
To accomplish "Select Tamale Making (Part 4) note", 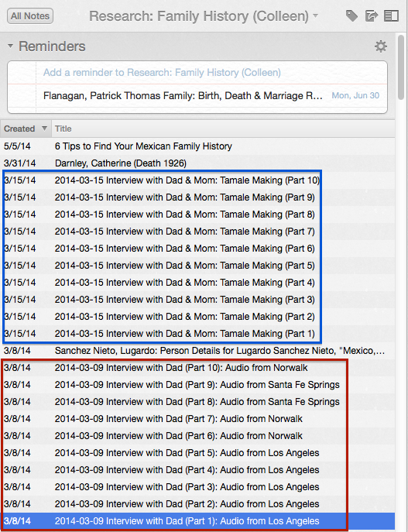I will pyautogui.click(x=197, y=283).
